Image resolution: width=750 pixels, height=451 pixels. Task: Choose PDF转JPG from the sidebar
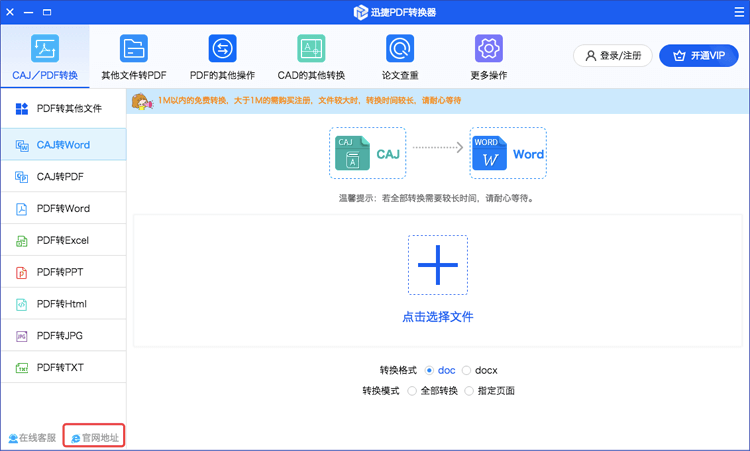pos(64,335)
